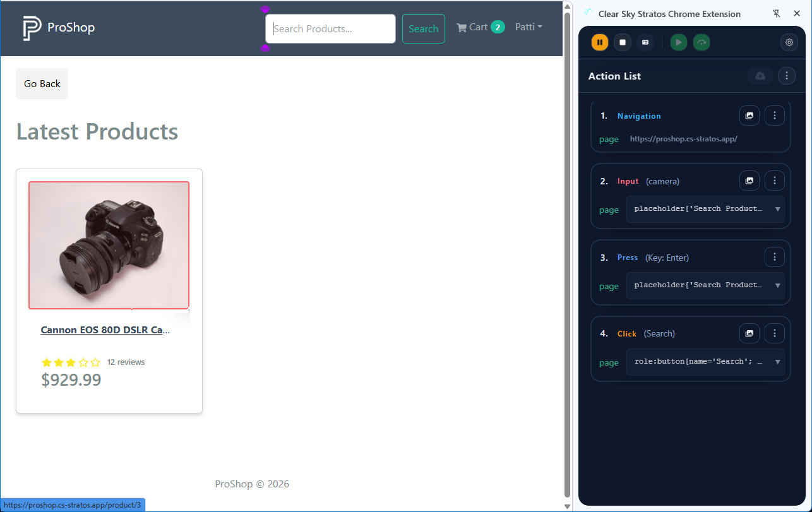Open the Patti user dropdown menu
This screenshot has width=812, height=512.
[x=528, y=27]
